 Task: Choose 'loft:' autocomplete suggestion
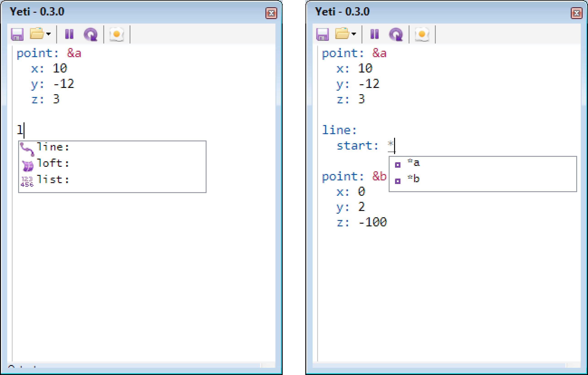pos(112,163)
